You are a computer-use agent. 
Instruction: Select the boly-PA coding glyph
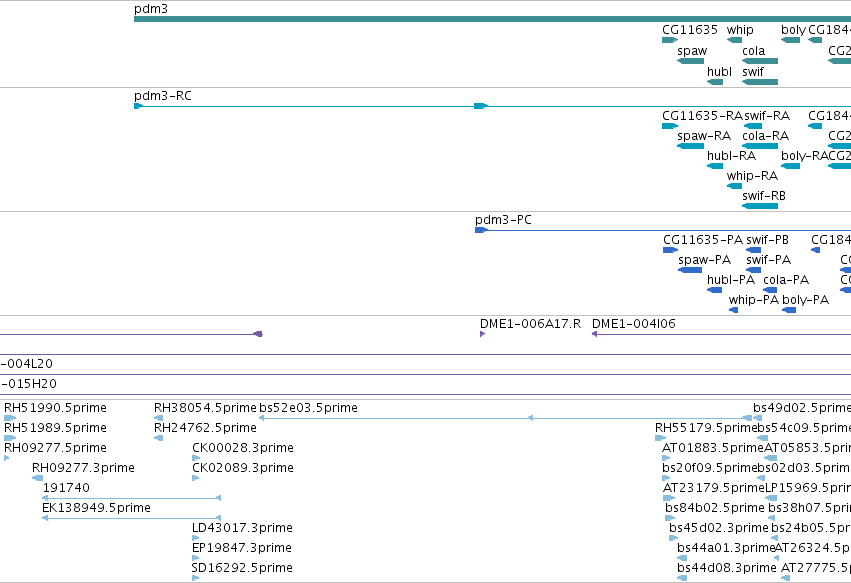click(x=789, y=310)
